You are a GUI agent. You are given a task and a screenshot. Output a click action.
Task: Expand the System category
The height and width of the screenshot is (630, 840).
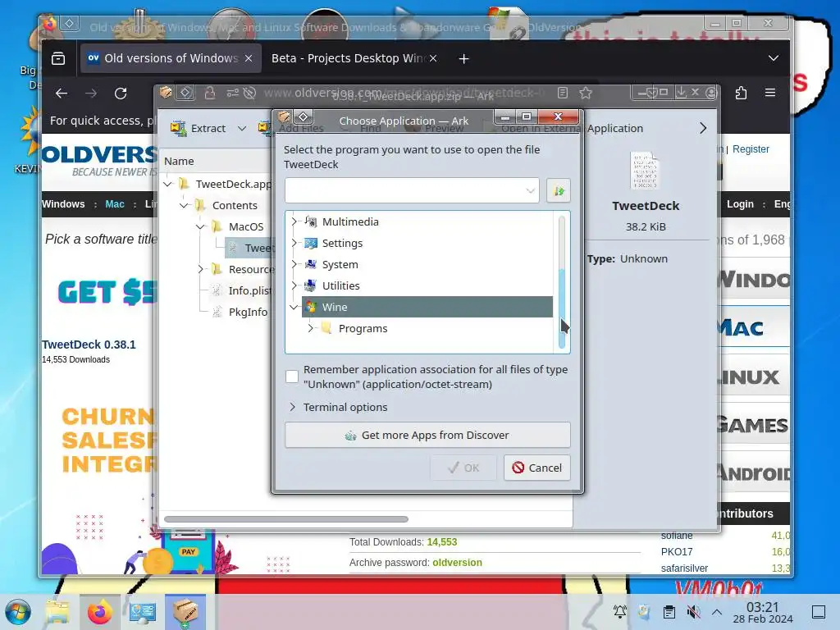pos(294,264)
